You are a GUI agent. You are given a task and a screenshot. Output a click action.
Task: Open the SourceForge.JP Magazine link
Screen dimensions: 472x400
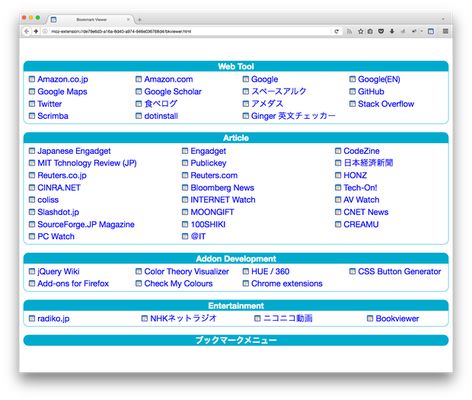(86, 224)
